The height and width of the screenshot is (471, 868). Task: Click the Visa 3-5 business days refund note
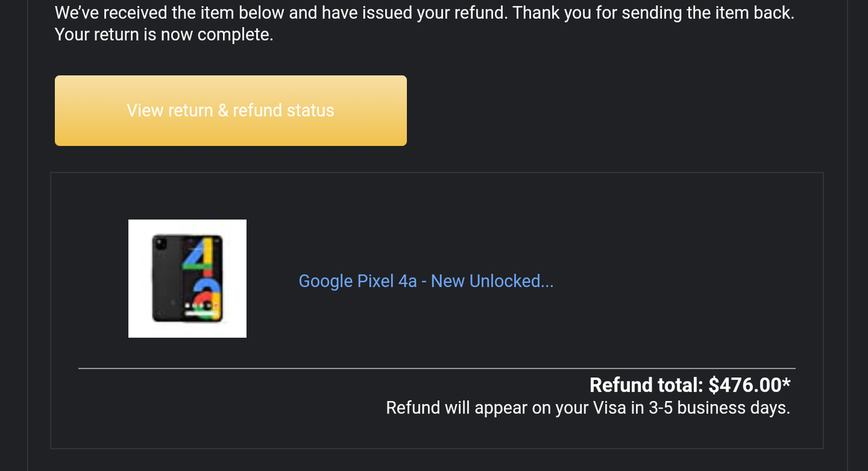click(x=588, y=408)
